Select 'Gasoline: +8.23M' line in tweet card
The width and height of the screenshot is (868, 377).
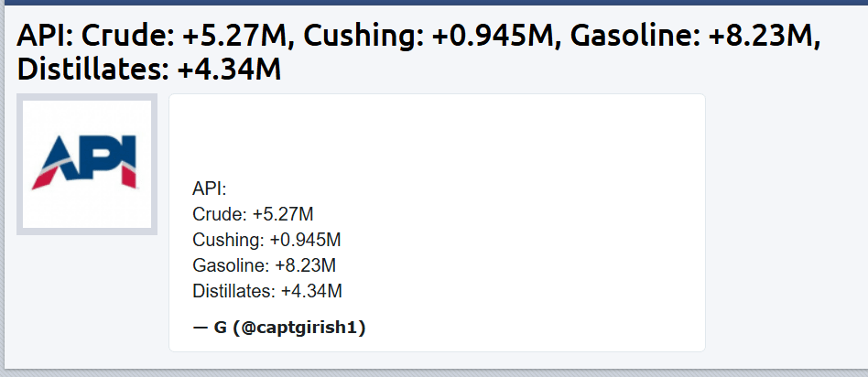264,265
